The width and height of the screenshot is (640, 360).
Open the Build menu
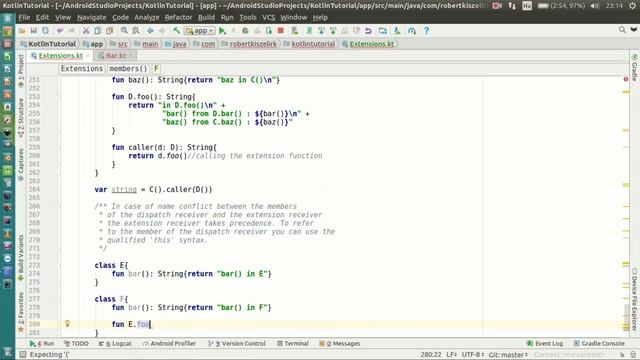tap(206, 18)
